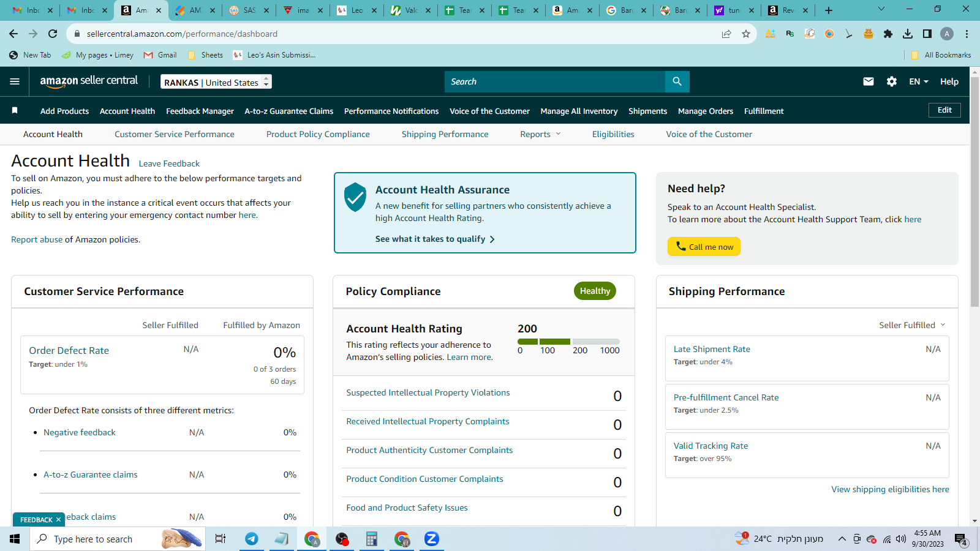The height and width of the screenshot is (551, 980).
Task: Open Add Products in the top navigation
Action: (64, 111)
